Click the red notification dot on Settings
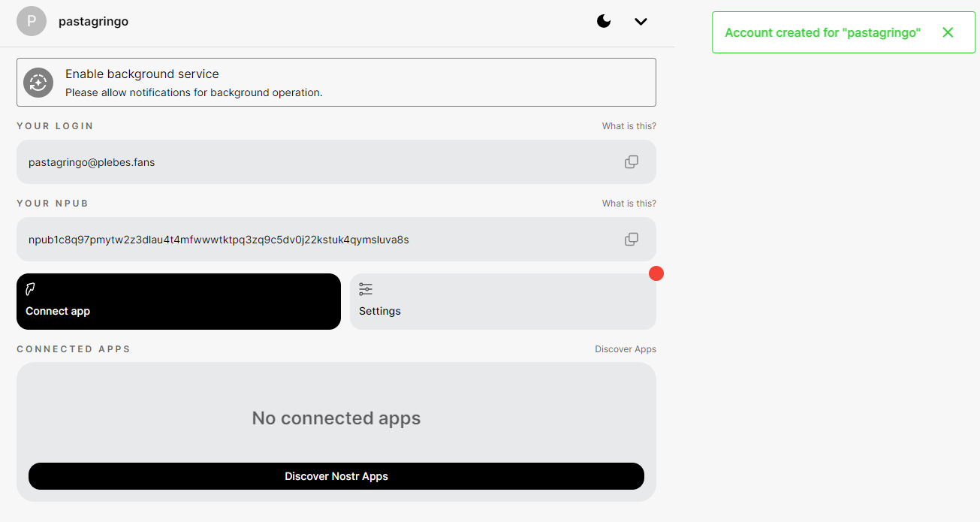980x522 pixels. coord(656,273)
